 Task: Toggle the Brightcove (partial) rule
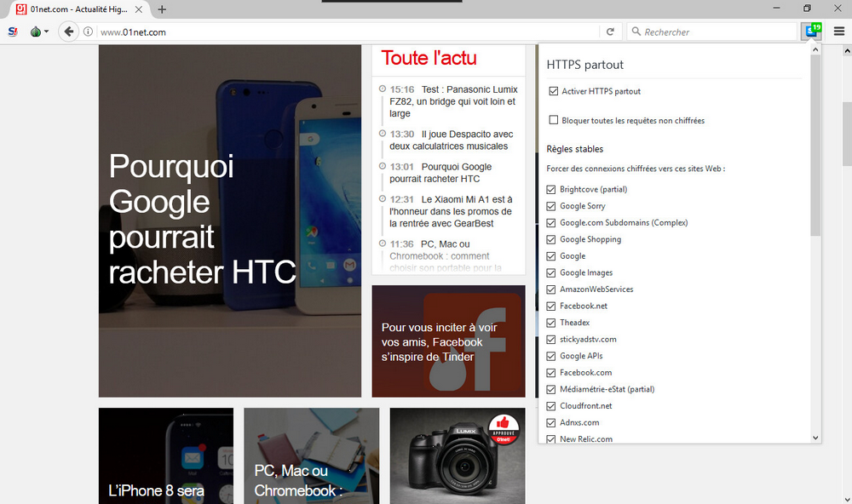tap(551, 190)
